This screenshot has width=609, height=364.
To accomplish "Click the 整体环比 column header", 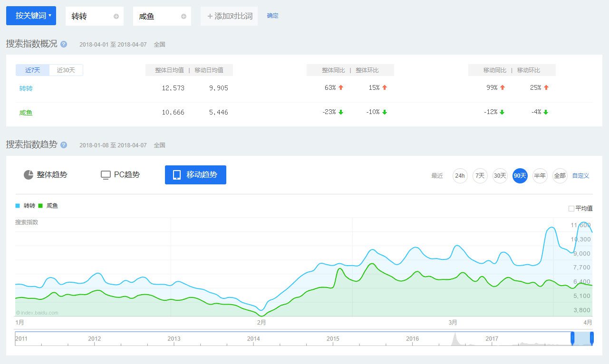I will (367, 70).
